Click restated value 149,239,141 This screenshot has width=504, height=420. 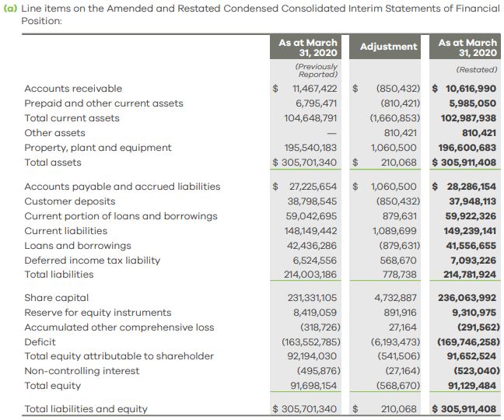[470, 231]
